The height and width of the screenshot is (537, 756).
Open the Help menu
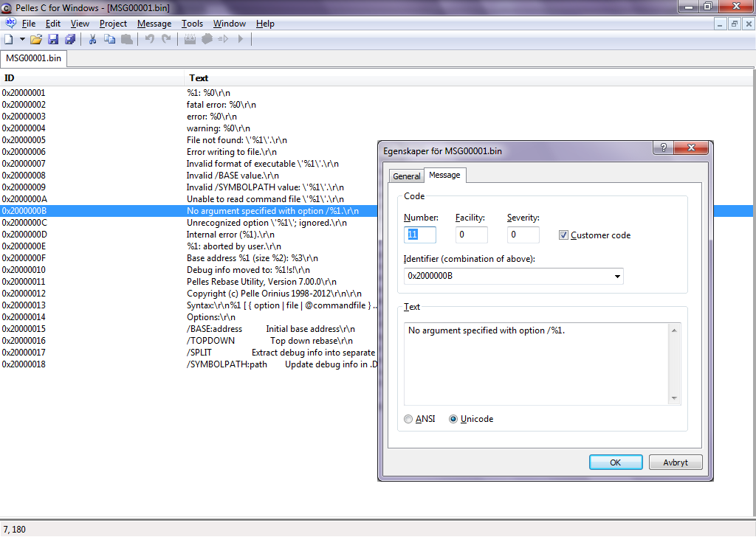tap(265, 24)
